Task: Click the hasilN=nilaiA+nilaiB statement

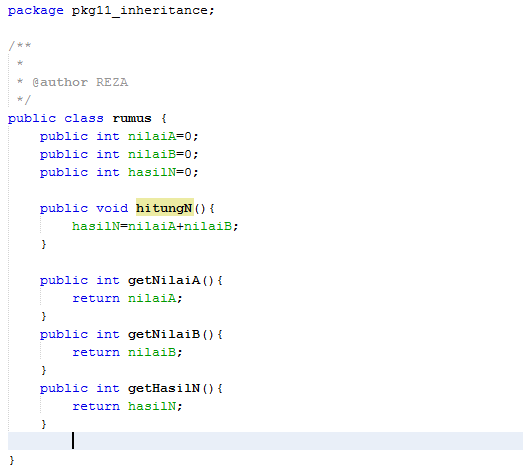Action: (x=155, y=226)
